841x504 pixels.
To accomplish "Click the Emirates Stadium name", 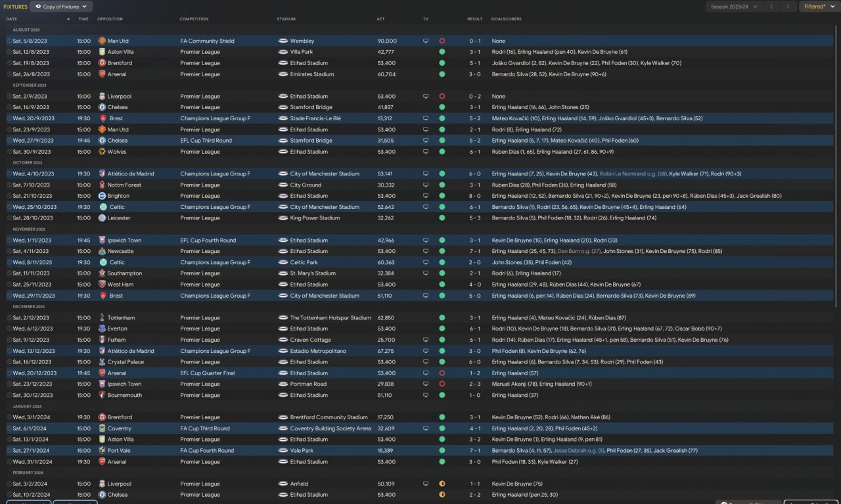I will pyautogui.click(x=312, y=74).
